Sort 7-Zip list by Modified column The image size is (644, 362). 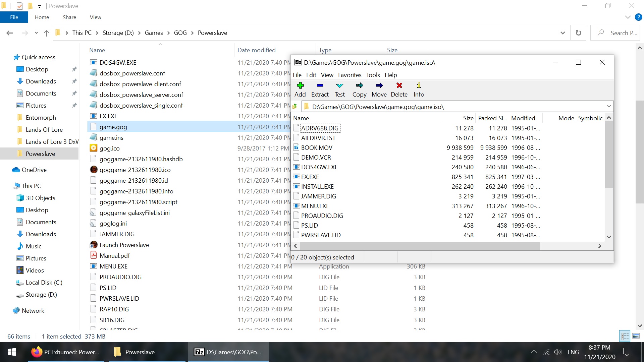523,118
